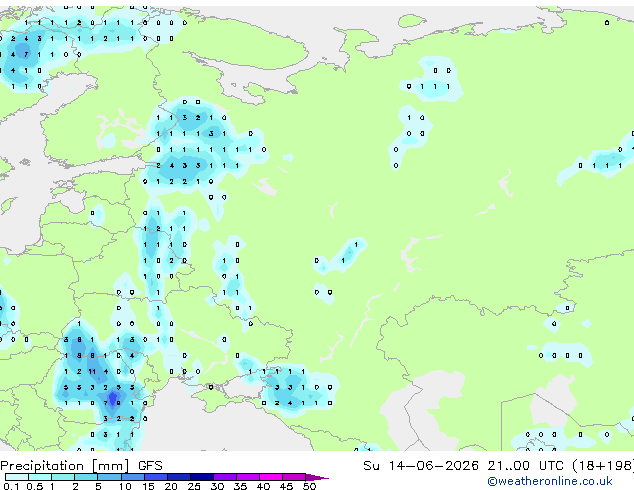Image resolution: width=634 pixels, height=490 pixels.
Task: Select the 30–35 mm purple legend swatch
Action: coord(225,477)
